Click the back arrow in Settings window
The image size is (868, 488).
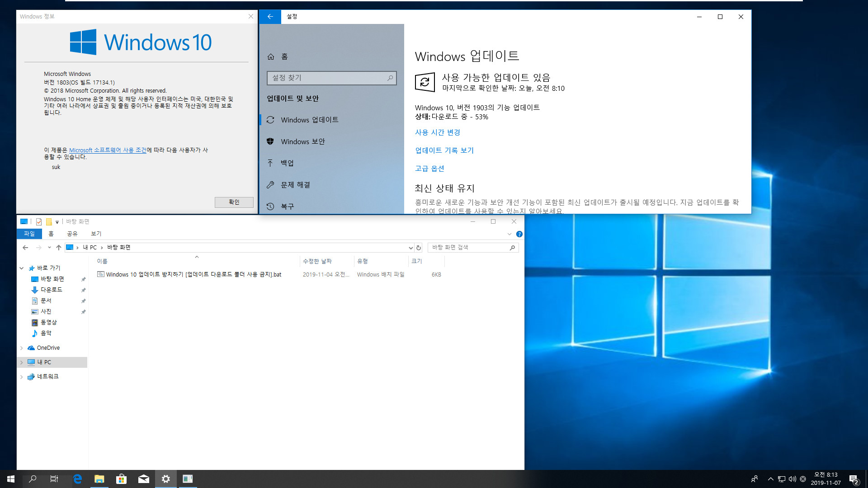point(270,17)
